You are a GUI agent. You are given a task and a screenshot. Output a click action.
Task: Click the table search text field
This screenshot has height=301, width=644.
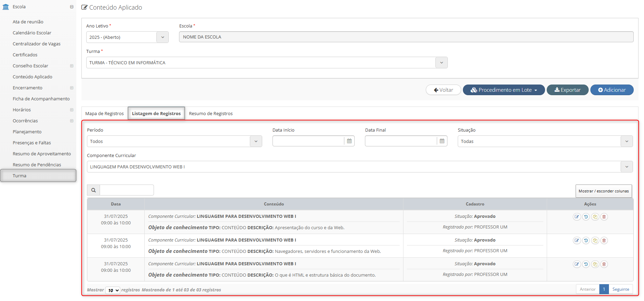(126, 190)
